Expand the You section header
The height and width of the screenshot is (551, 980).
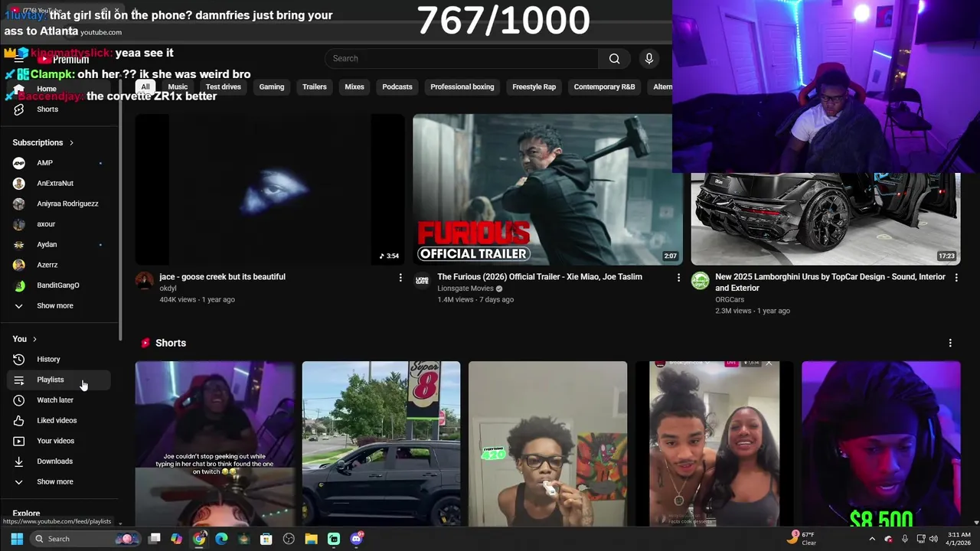(24, 339)
